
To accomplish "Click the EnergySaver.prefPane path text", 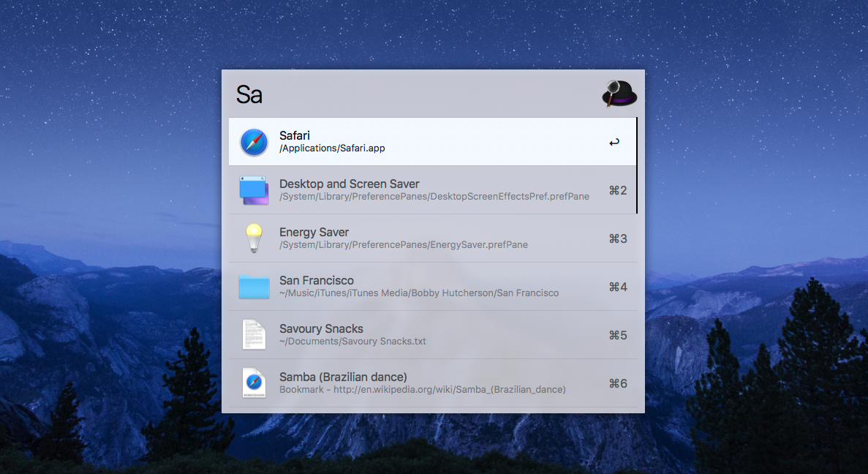I will [x=404, y=245].
